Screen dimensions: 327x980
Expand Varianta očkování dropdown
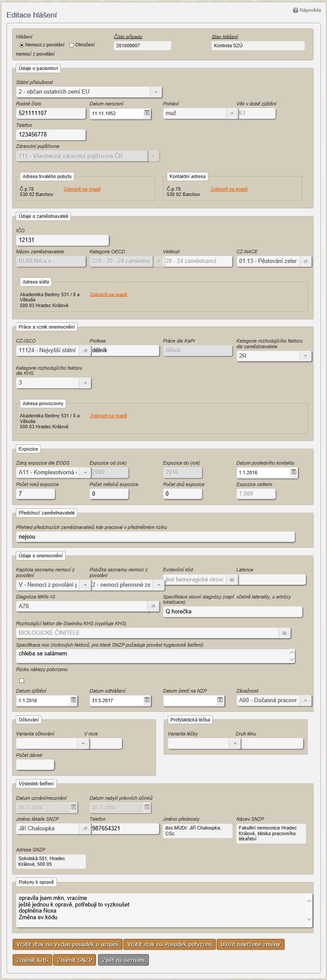coord(83,743)
